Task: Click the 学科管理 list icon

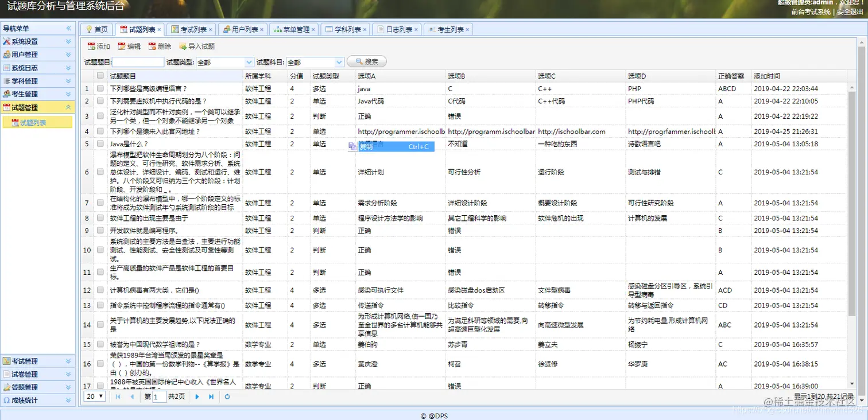Action: click(6, 81)
